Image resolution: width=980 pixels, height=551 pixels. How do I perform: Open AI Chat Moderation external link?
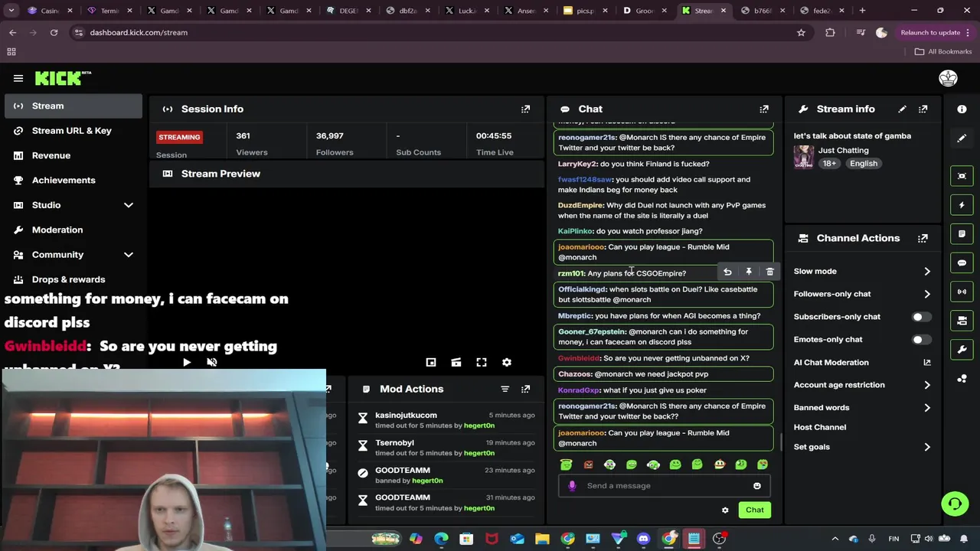click(x=926, y=363)
